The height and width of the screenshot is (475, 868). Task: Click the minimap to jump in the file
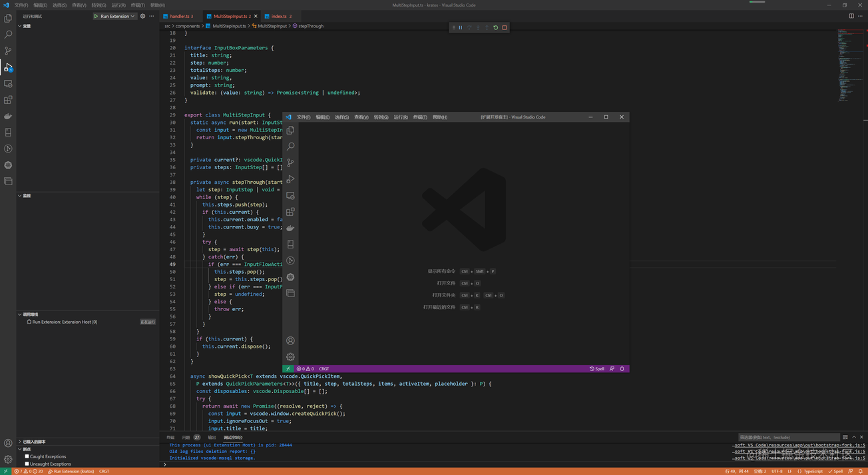coord(847,67)
